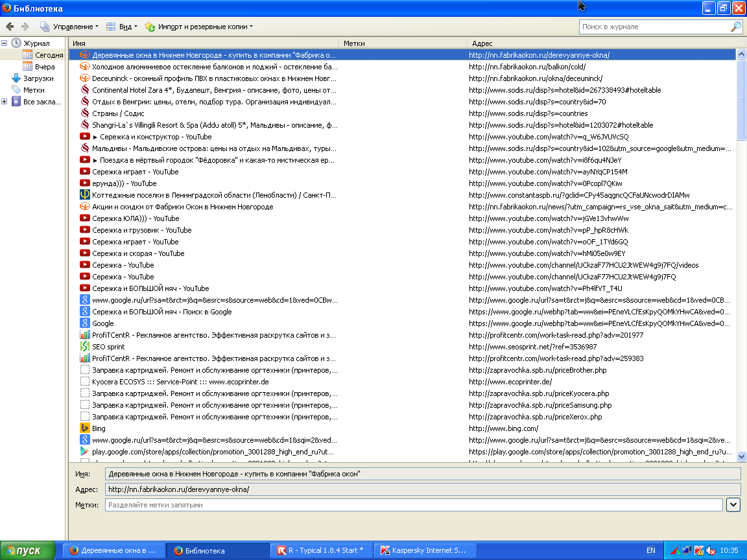Click the magnifier icon in search box
This screenshot has height=560, width=747.
(735, 27)
